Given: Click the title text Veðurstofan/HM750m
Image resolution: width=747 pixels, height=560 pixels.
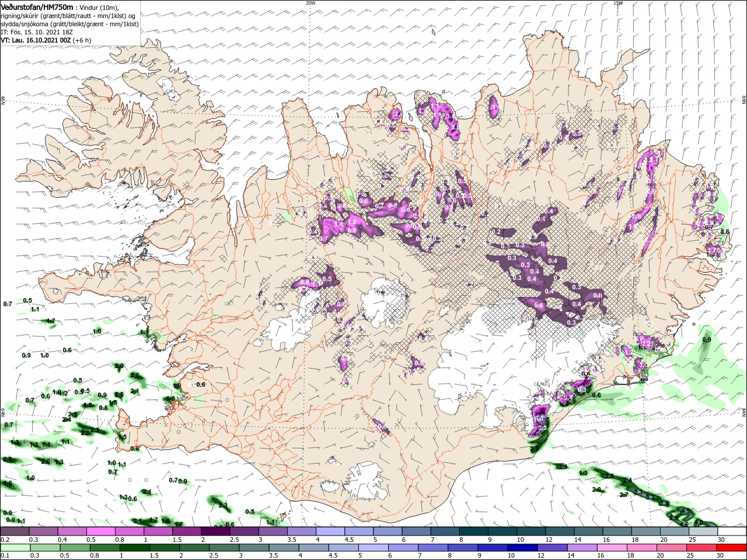Looking at the screenshot, I should pyautogui.click(x=37, y=6).
